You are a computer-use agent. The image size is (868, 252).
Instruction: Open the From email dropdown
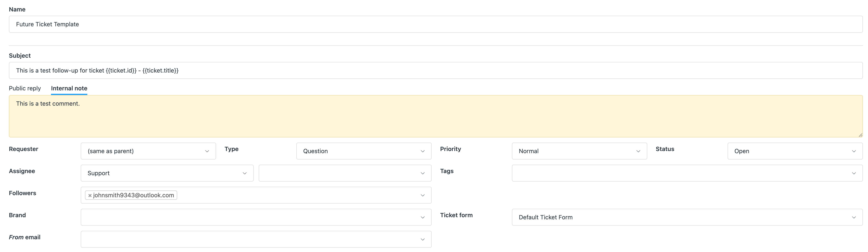256,239
